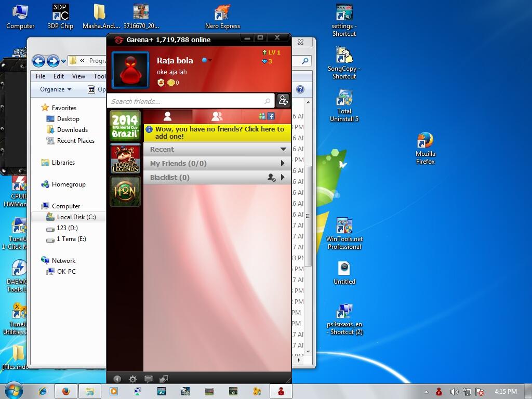Open the Edit menu in Explorer
The image size is (532, 399).
click(x=58, y=76)
